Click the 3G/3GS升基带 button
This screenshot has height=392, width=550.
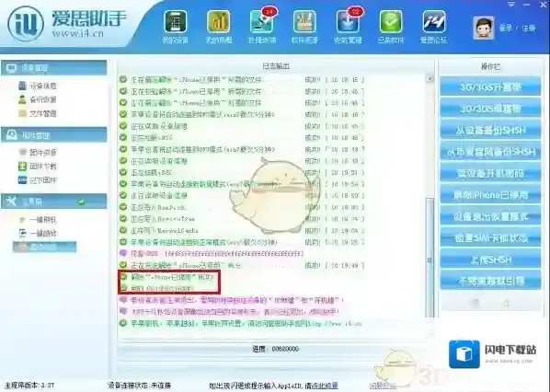[490, 86]
